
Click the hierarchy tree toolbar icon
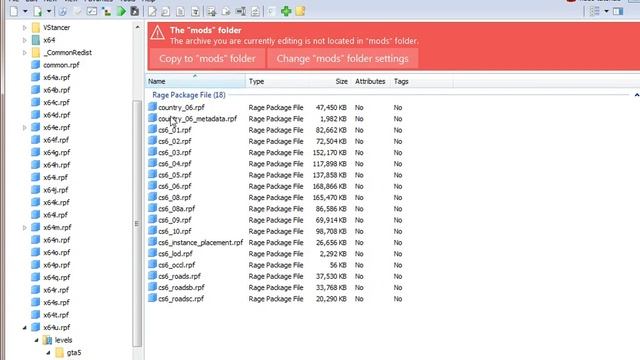tap(107, 11)
